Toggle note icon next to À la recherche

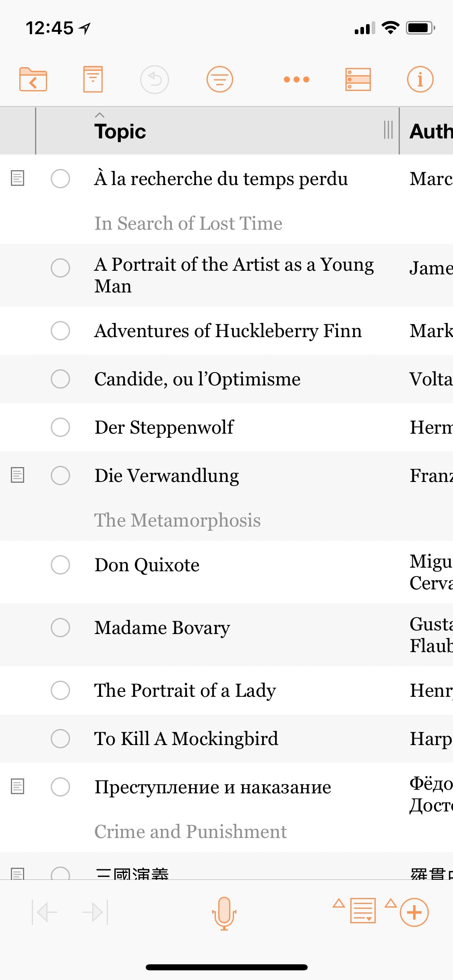[x=17, y=178]
